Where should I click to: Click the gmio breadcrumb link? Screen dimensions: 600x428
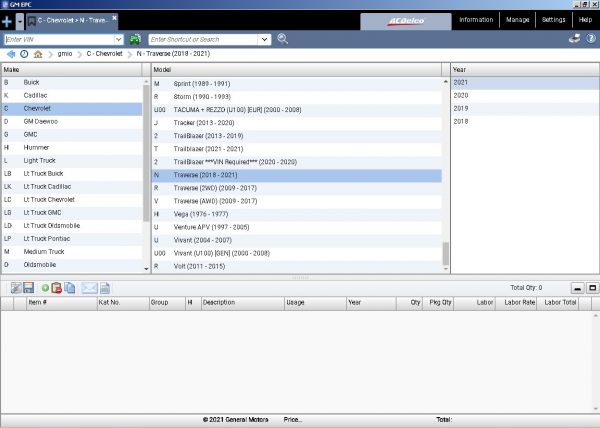coord(65,54)
